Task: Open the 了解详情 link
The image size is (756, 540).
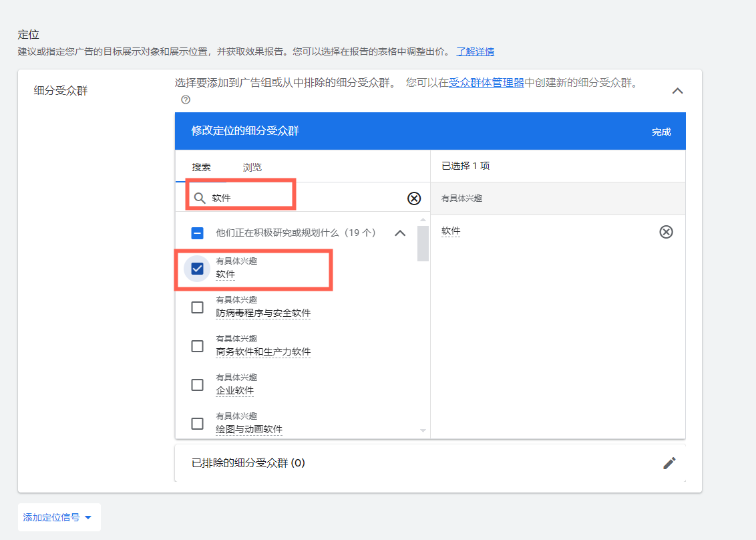Action: [x=476, y=51]
